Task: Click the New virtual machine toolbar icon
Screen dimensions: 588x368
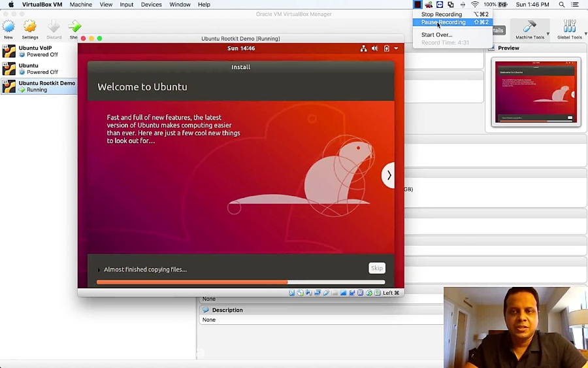Action: tap(8, 26)
